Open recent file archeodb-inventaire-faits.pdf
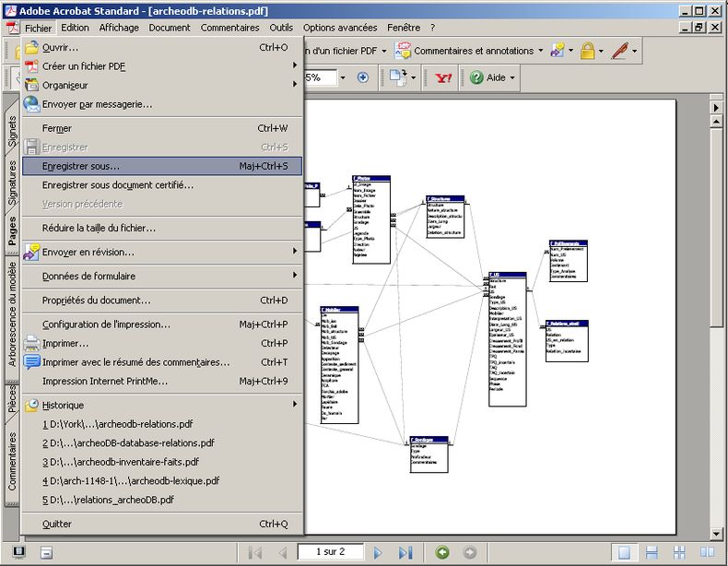The height and width of the screenshot is (566, 728). pos(162,462)
